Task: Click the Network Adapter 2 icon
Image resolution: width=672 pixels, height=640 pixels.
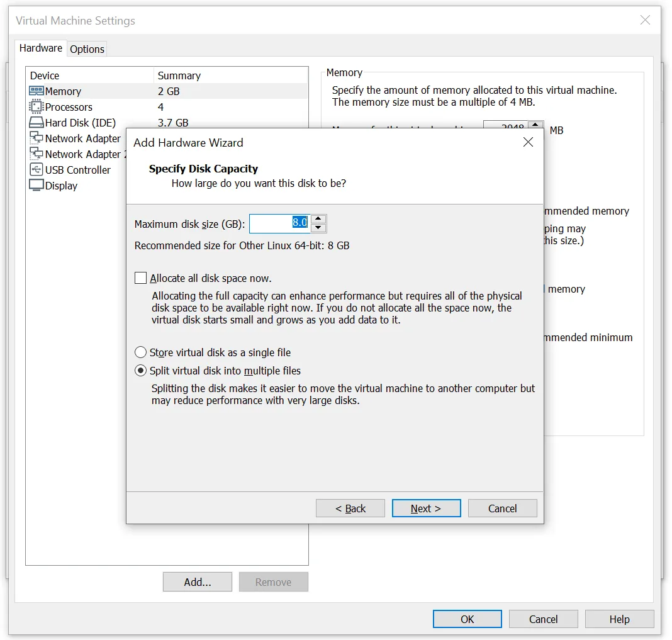Action: [36, 154]
